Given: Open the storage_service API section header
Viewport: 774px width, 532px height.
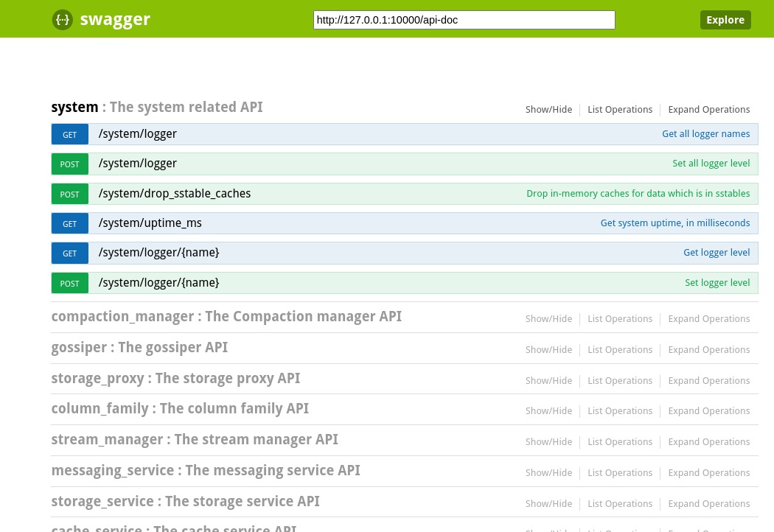Looking at the screenshot, I should pyautogui.click(x=185, y=501).
